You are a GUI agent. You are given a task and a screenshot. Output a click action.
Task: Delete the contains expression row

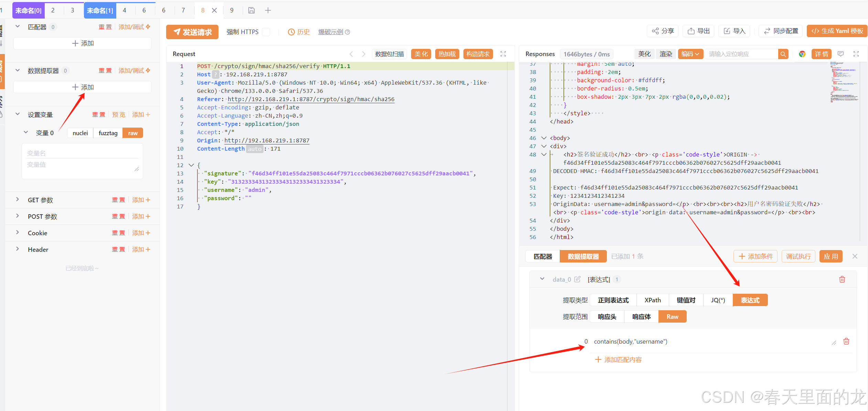846,341
